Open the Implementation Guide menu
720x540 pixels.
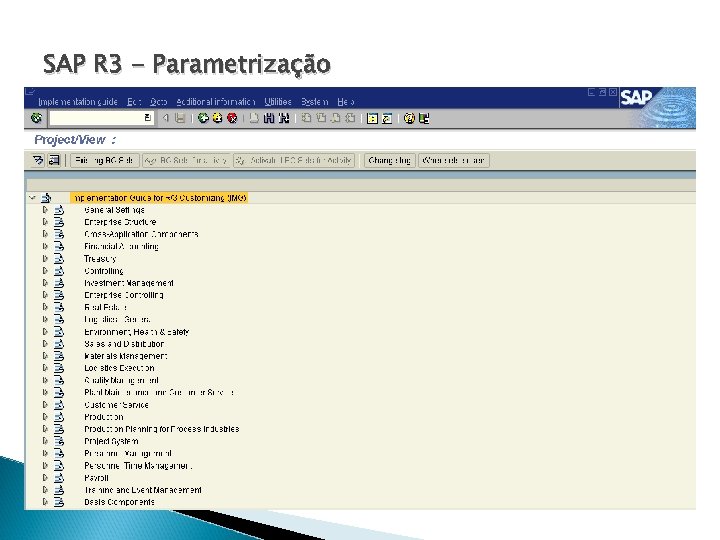click(x=78, y=101)
